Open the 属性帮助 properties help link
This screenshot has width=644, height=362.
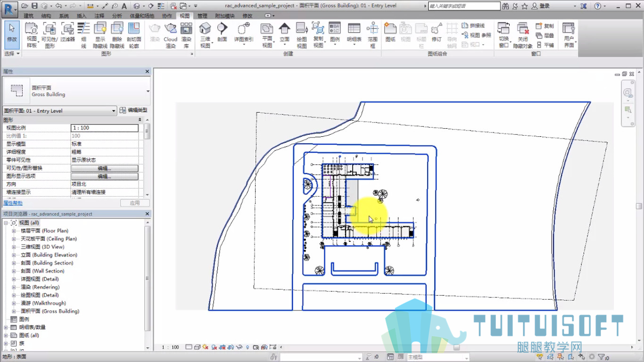point(13,203)
